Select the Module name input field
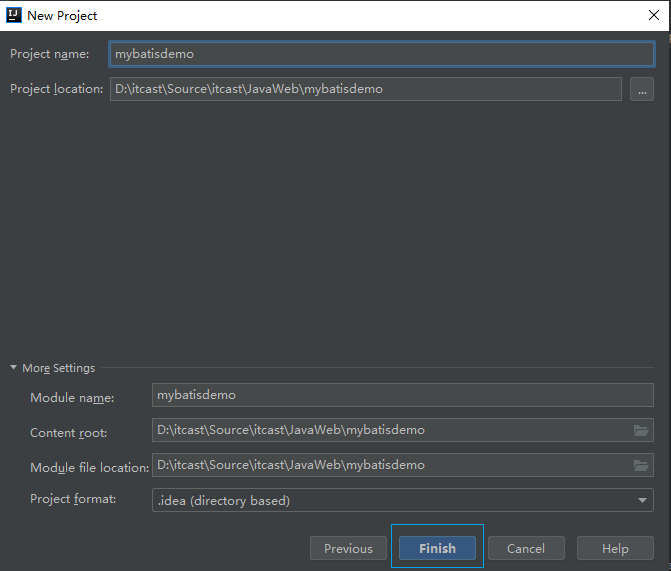This screenshot has width=671, height=571. 400,395
